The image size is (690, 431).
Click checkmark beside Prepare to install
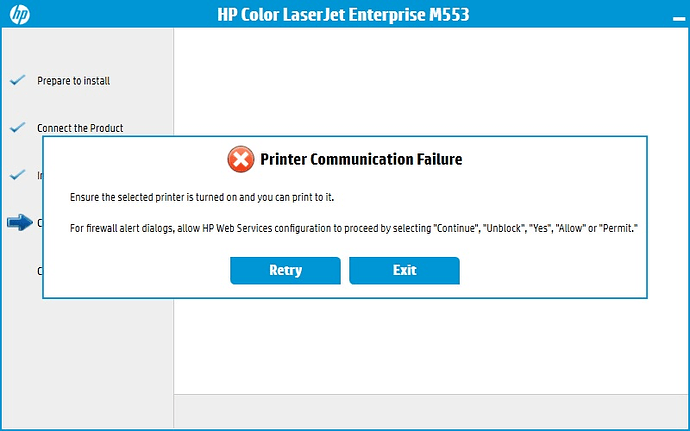pyautogui.click(x=18, y=80)
